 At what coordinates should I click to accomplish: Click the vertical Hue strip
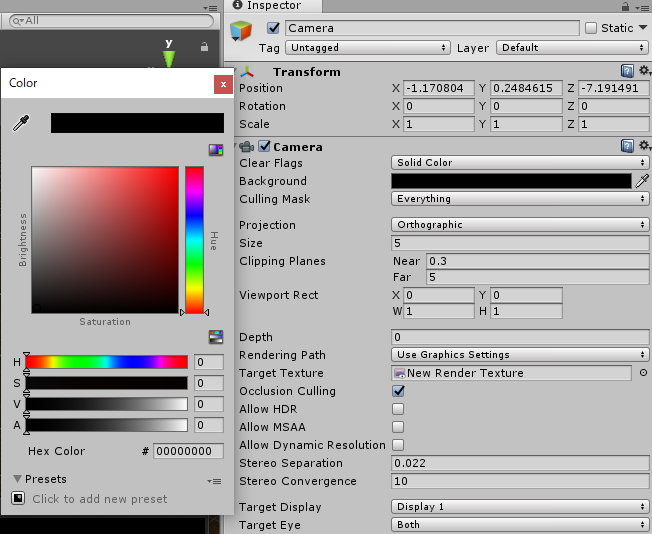point(194,240)
